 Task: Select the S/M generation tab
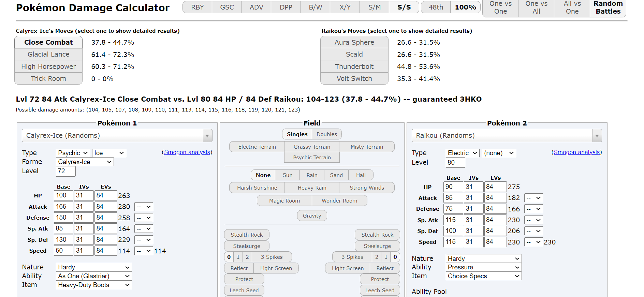[375, 7]
